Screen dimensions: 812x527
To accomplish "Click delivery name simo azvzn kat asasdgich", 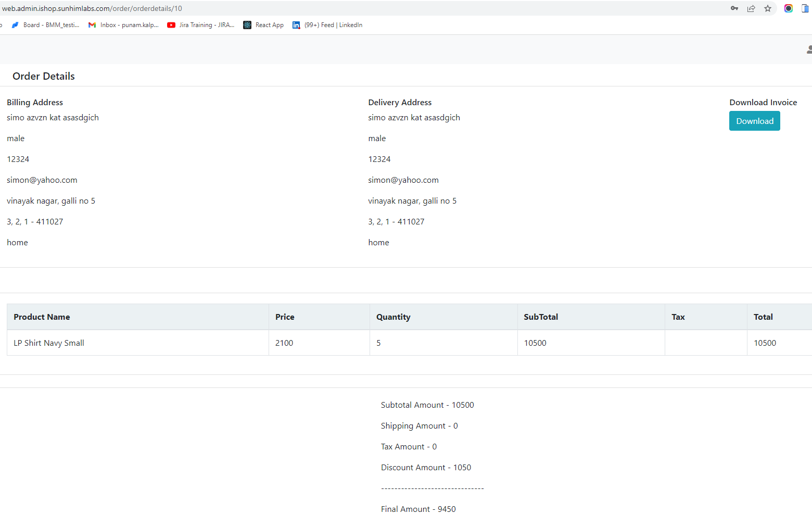I will pyautogui.click(x=414, y=118).
